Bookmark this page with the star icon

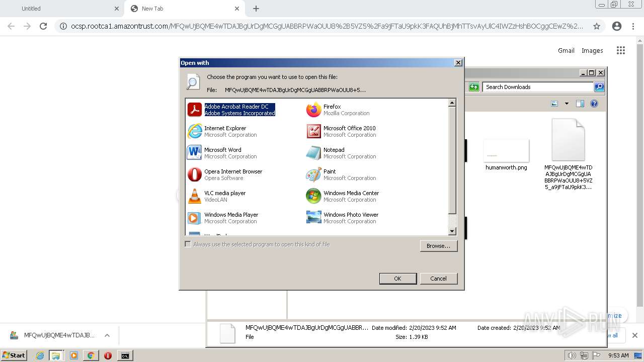tap(597, 26)
